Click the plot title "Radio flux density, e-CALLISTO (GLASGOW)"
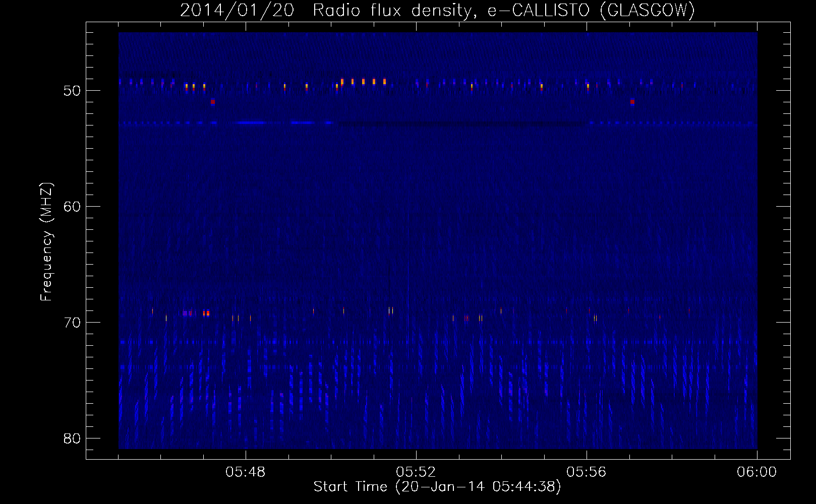Viewport: 816px width, 504px height. 504,10
